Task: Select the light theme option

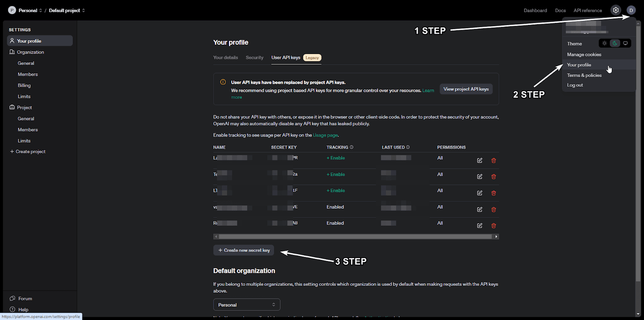Action: point(604,43)
